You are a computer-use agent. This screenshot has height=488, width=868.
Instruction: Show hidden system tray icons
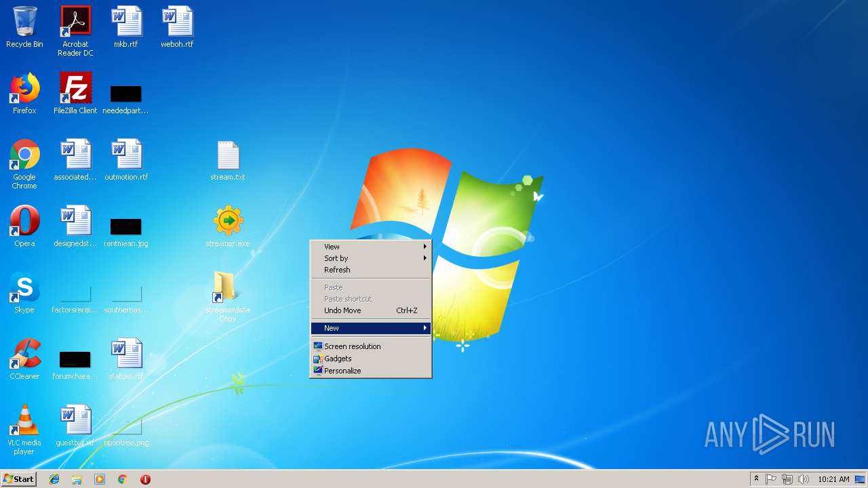tap(756, 479)
